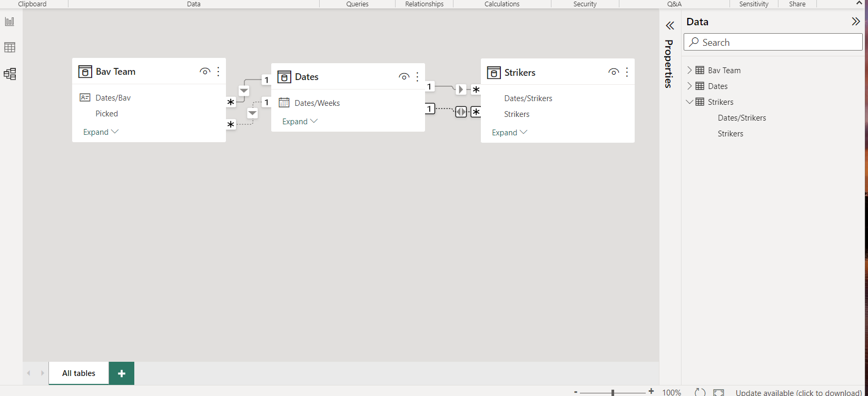Click the fit to screen icon
The width and height of the screenshot is (868, 396).
(718, 392)
